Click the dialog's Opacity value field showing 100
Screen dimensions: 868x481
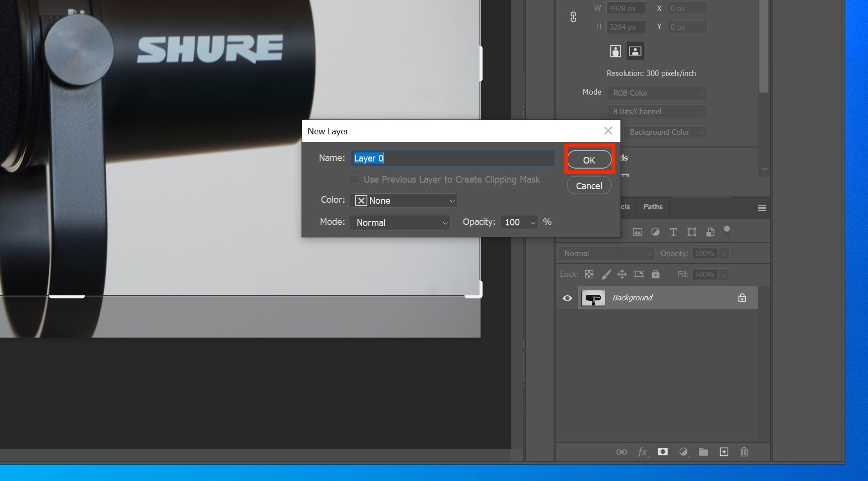[513, 222]
